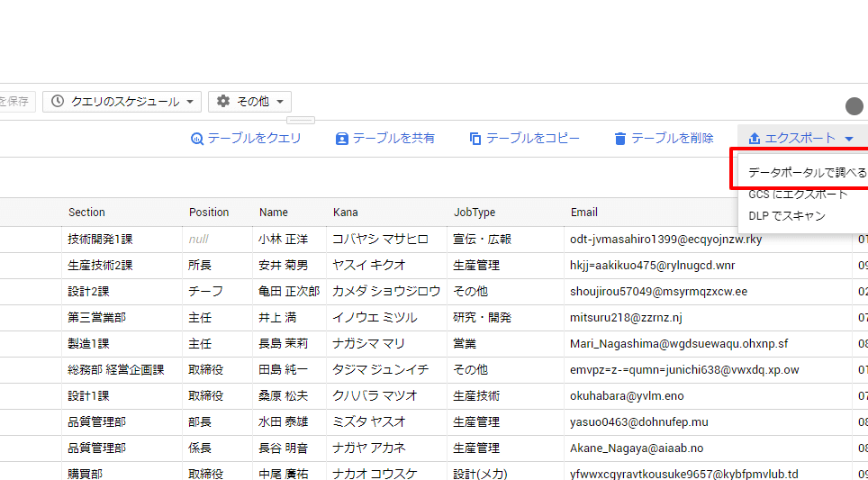Expand the クエリのスケジュール dropdown arrow

190,103
